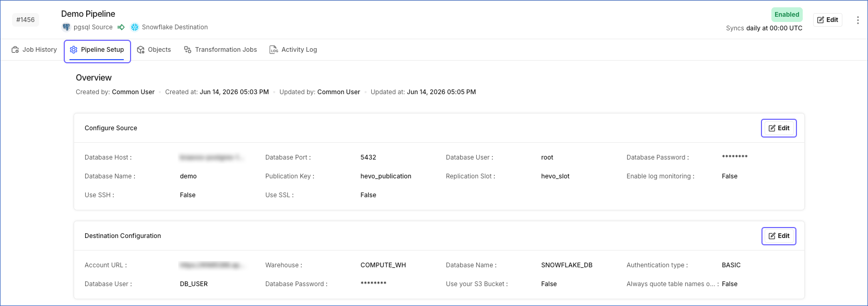Open the Transformation Jobs tab
The image size is (868, 306).
coord(220,50)
